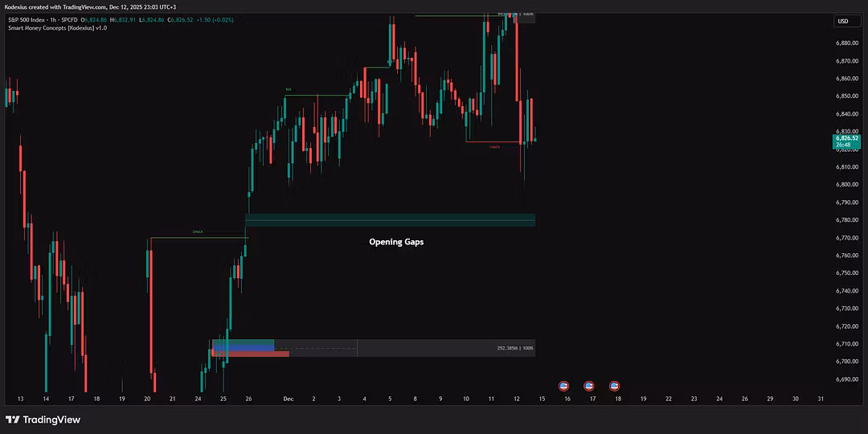Click the economic event flag on Dec 18
Screen dimensions: 868x434
(615, 386)
